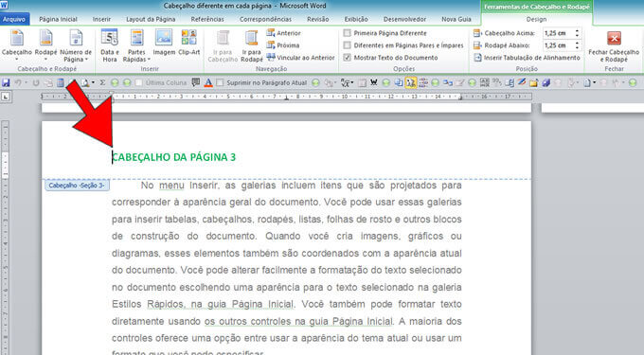The height and width of the screenshot is (355, 644).
Task: Open the Cabeçalho header gallery
Action: [17, 45]
